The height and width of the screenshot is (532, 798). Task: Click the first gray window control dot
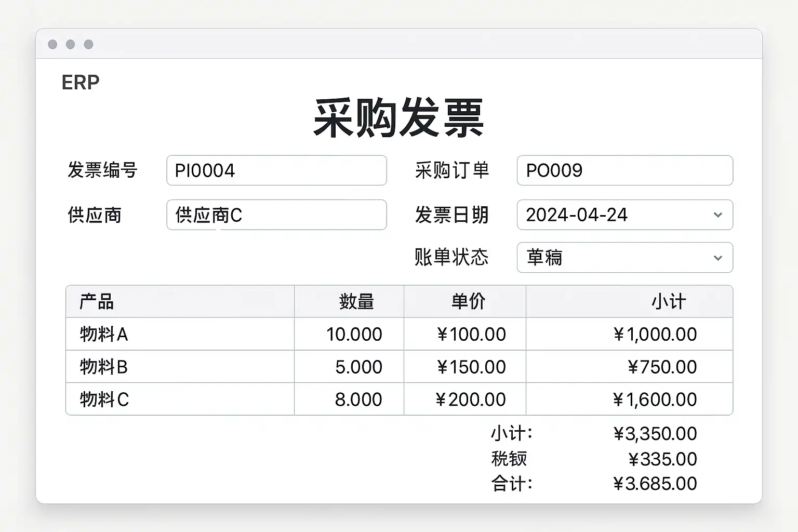point(52,44)
